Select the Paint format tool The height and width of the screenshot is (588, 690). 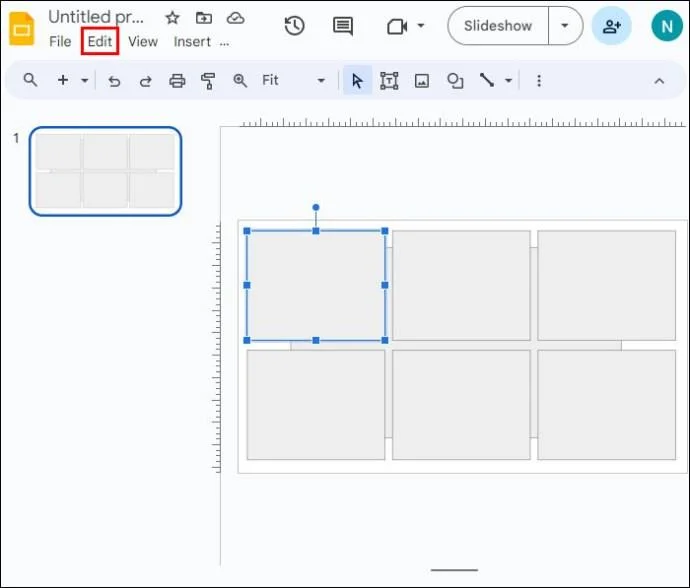(208, 81)
